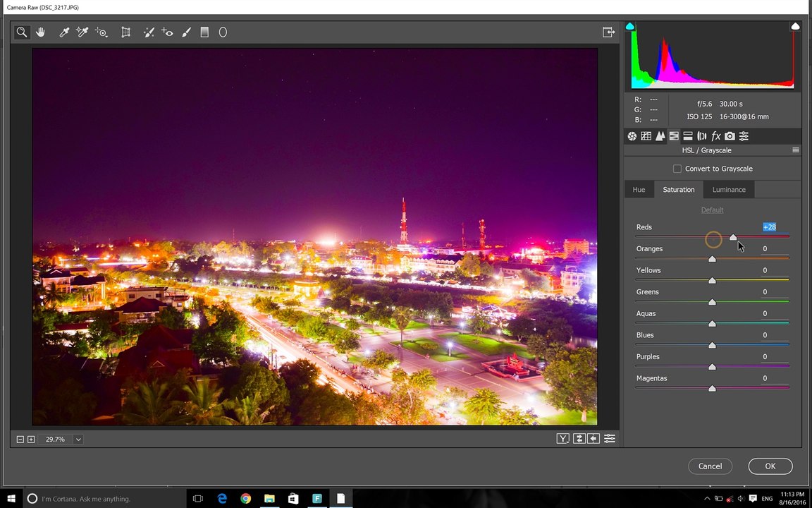
Task: Toggle shadow clipping warning on histogram
Action: 629,26
